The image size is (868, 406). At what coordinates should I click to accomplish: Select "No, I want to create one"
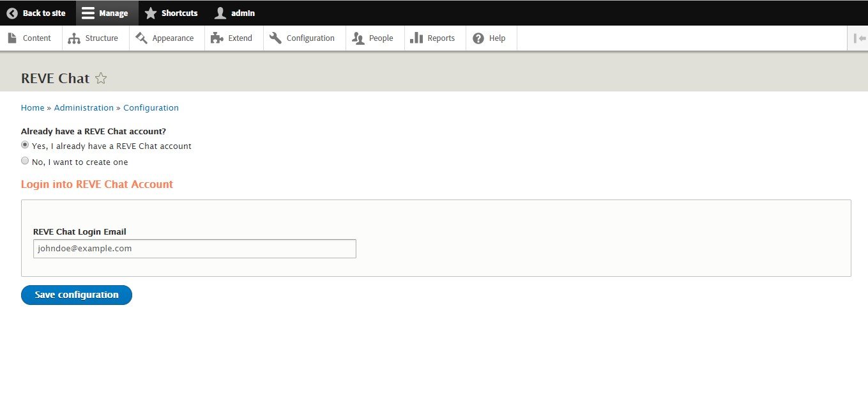(25, 161)
